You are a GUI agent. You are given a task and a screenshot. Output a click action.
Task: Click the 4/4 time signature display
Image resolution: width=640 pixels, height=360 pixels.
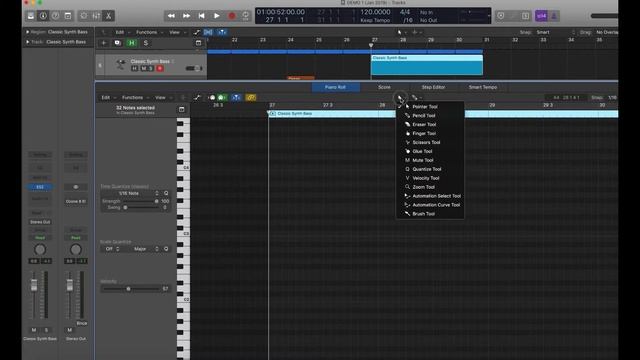405,12
